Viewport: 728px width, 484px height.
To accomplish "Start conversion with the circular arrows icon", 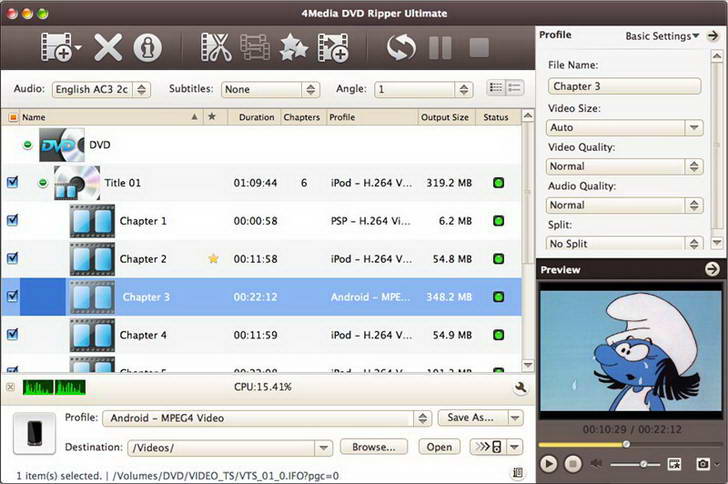I will click(x=401, y=47).
